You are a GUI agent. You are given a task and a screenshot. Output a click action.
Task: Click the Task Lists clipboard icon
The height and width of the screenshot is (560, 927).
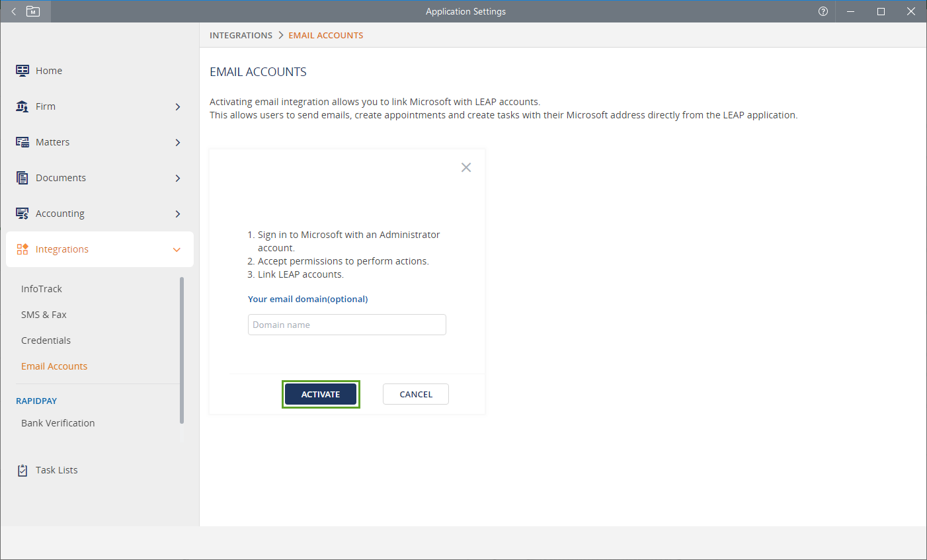point(22,470)
